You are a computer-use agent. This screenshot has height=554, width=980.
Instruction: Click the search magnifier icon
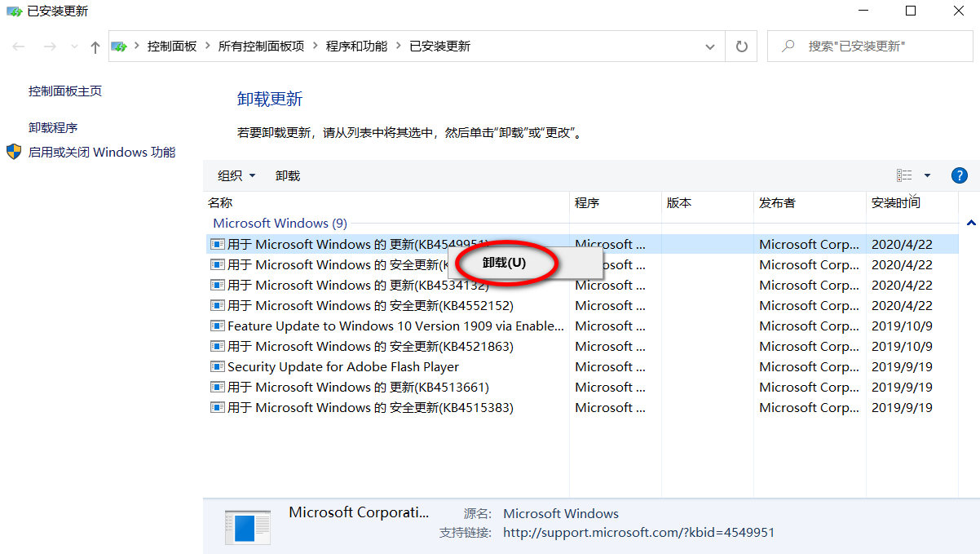pos(788,47)
